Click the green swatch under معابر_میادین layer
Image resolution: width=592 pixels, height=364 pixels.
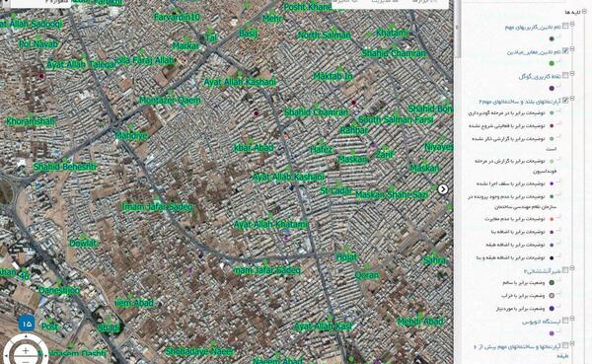[552, 63]
